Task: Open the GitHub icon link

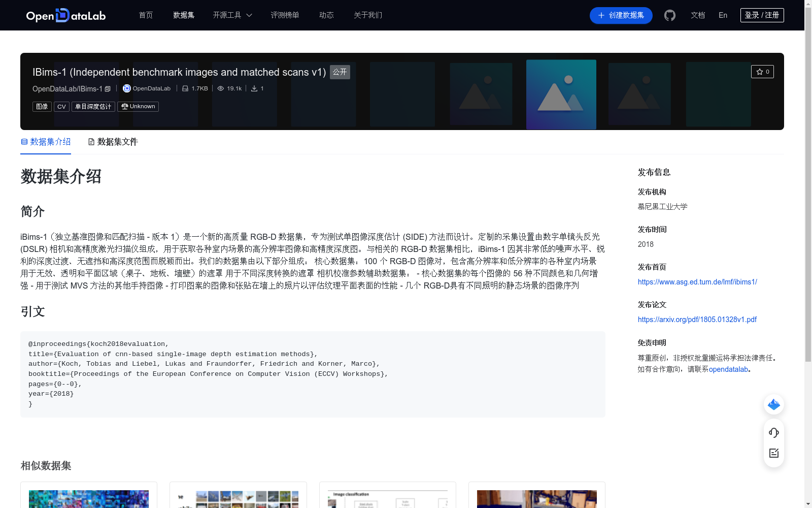Action: click(670, 15)
